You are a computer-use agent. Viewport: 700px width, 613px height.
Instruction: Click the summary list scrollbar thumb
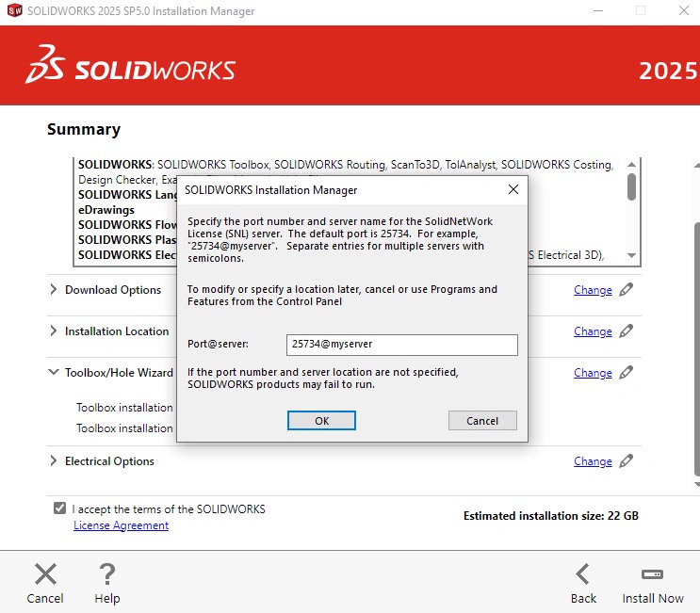[631, 187]
